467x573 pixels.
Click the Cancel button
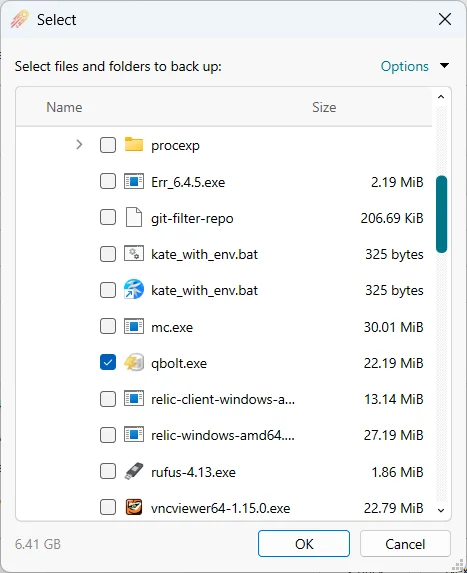[405, 544]
